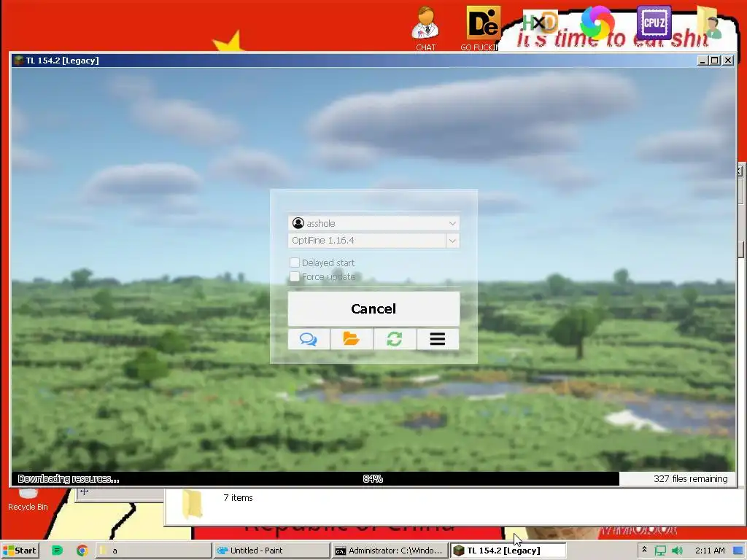
Task: Open the hamburger settings menu icon
Action: 438,339
